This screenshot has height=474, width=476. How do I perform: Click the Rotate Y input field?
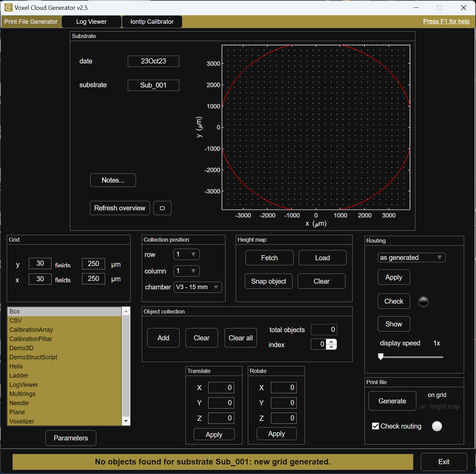(x=283, y=403)
